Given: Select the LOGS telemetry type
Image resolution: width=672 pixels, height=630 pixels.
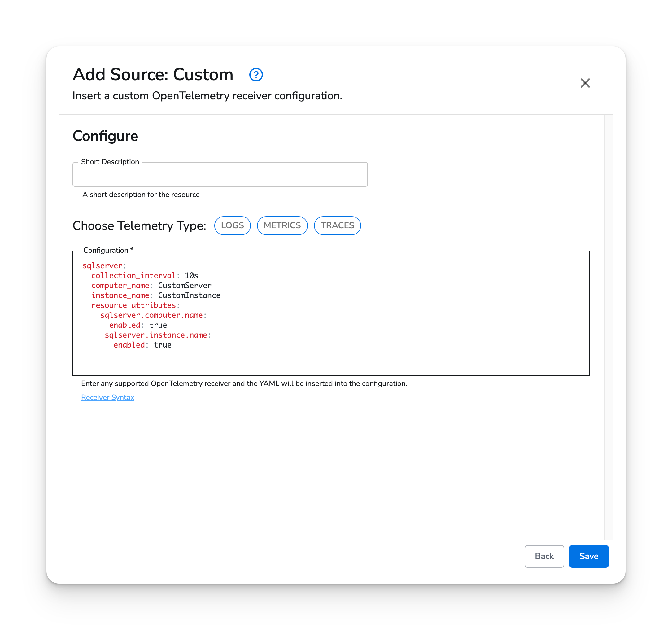Looking at the screenshot, I should tap(232, 225).
